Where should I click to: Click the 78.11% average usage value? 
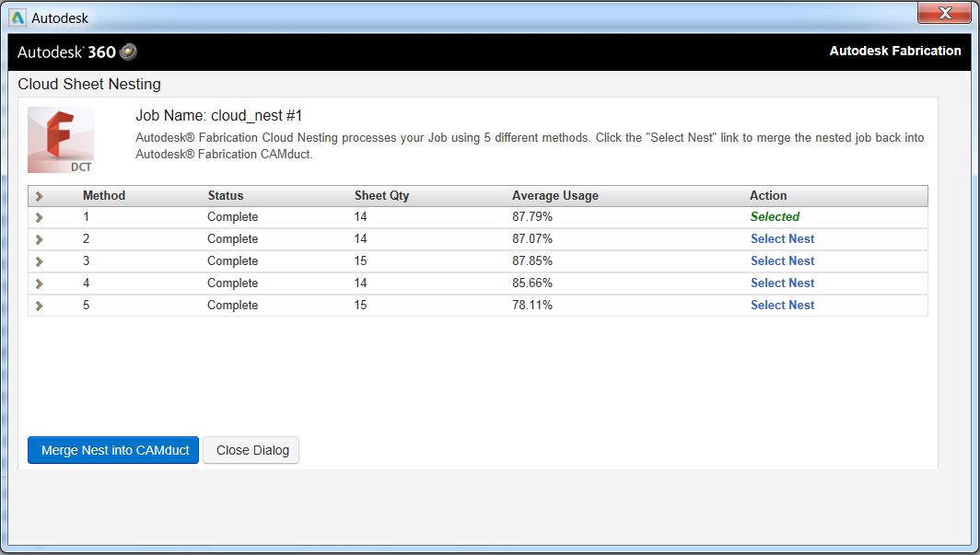pyautogui.click(x=532, y=306)
